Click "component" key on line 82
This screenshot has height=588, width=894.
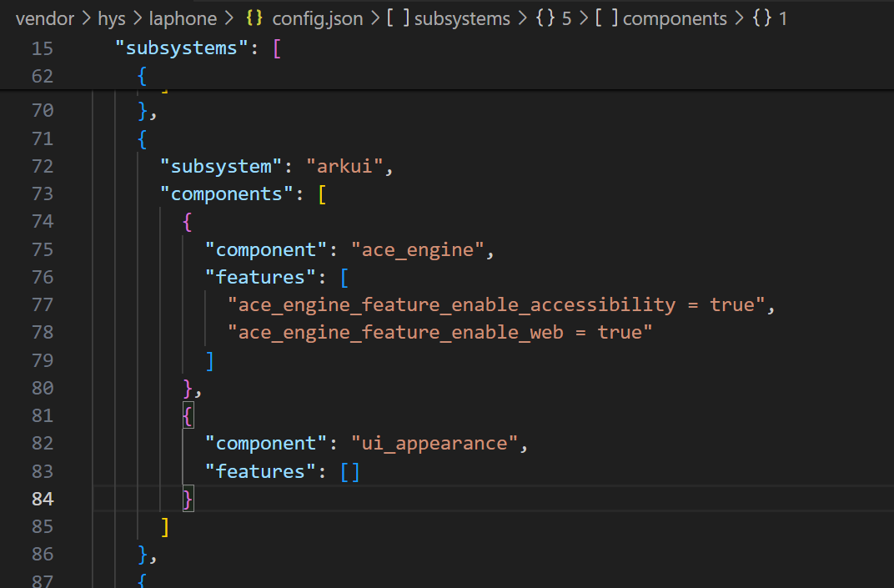(x=266, y=444)
